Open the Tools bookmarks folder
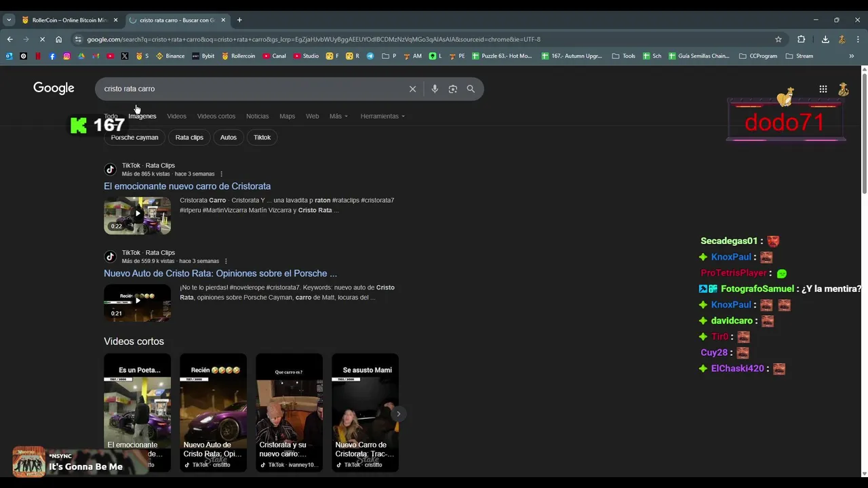This screenshot has height=488, width=868. coord(624,56)
